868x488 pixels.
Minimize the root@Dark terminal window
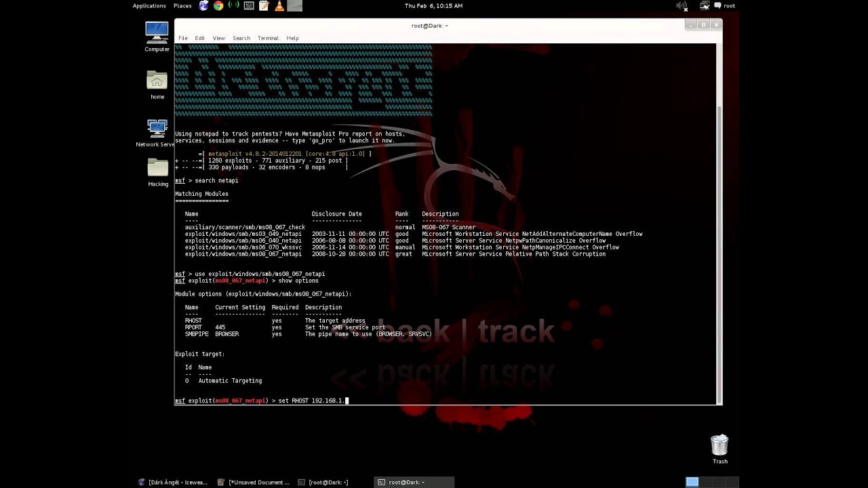click(690, 25)
